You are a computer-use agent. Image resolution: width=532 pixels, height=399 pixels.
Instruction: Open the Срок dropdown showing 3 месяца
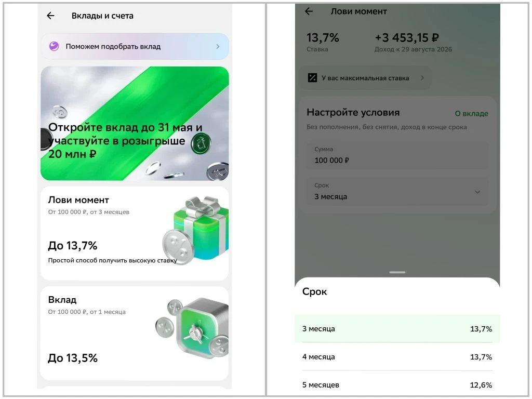click(397, 192)
